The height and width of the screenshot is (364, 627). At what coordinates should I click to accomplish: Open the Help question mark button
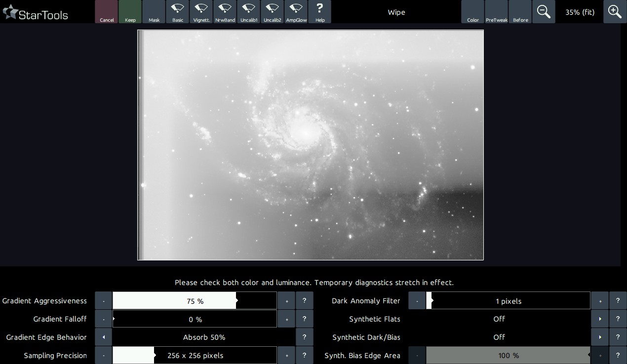(x=319, y=12)
